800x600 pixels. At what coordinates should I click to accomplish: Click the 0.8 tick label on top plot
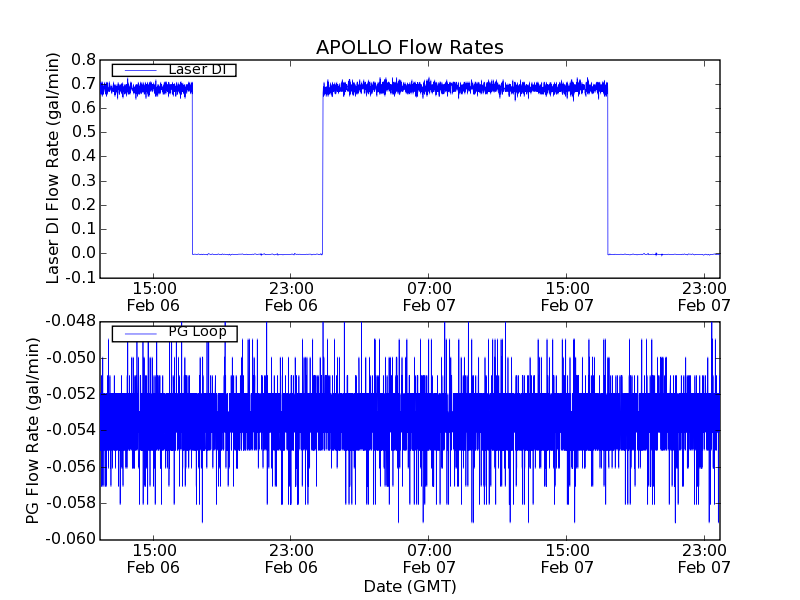click(x=81, y=59)
